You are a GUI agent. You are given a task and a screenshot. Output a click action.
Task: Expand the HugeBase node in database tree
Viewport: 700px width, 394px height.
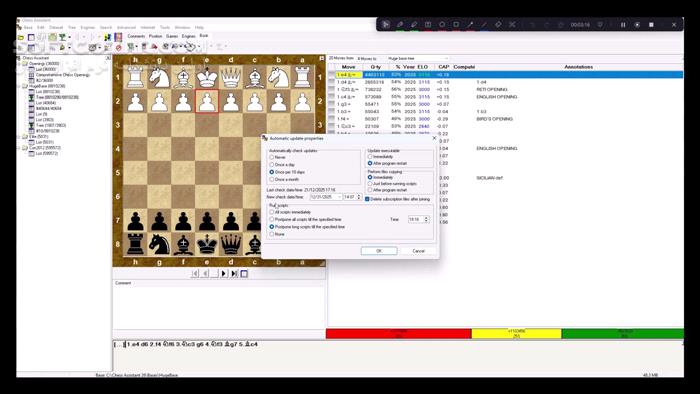tap(19, 86)
